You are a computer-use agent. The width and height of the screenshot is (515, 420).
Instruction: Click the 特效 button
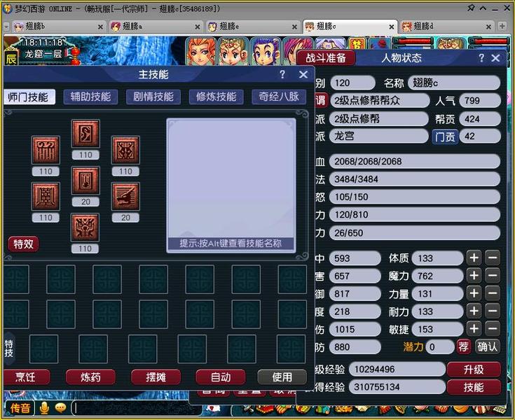point(23,244)
